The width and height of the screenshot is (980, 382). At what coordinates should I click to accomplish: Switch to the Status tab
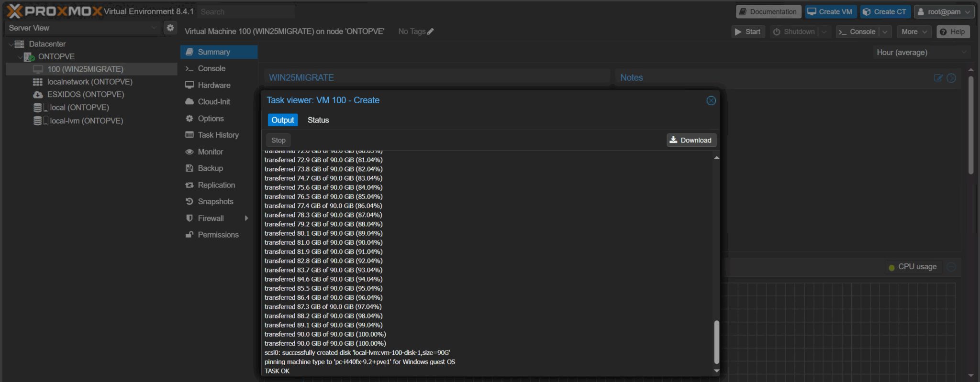[x=318, y=120]
